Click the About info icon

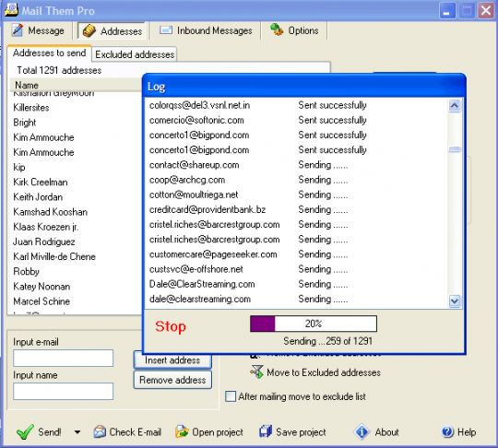point(362,431)
